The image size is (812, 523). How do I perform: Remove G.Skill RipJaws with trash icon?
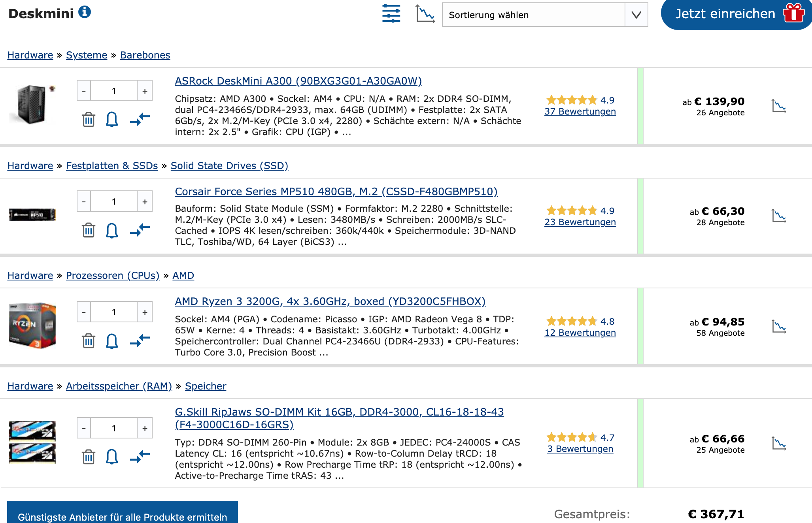coord(89,456)
